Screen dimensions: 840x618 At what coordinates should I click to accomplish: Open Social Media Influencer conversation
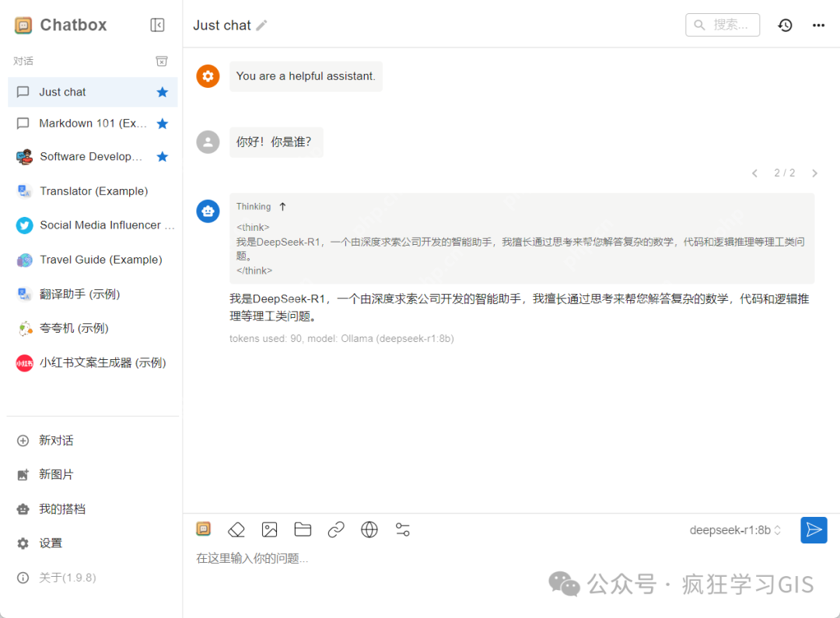point(93,225)
